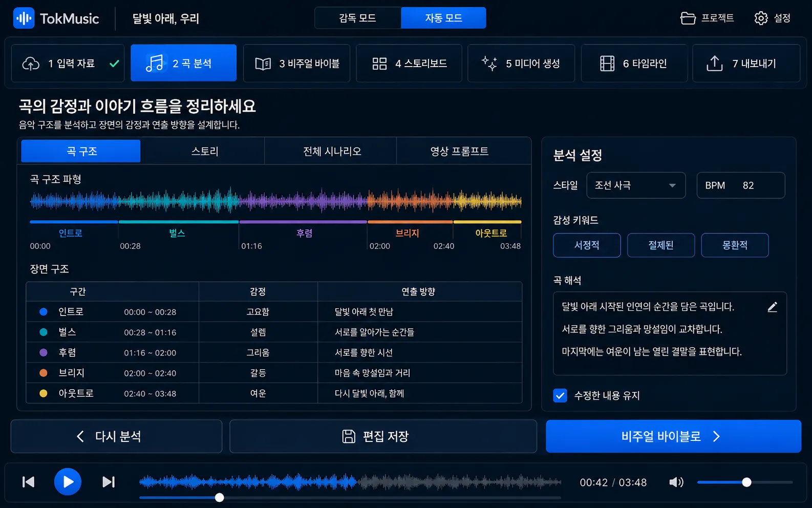Click the grid icon in 스토리보드 step
The width and height of the screenshot is (812, 508).
379,63
